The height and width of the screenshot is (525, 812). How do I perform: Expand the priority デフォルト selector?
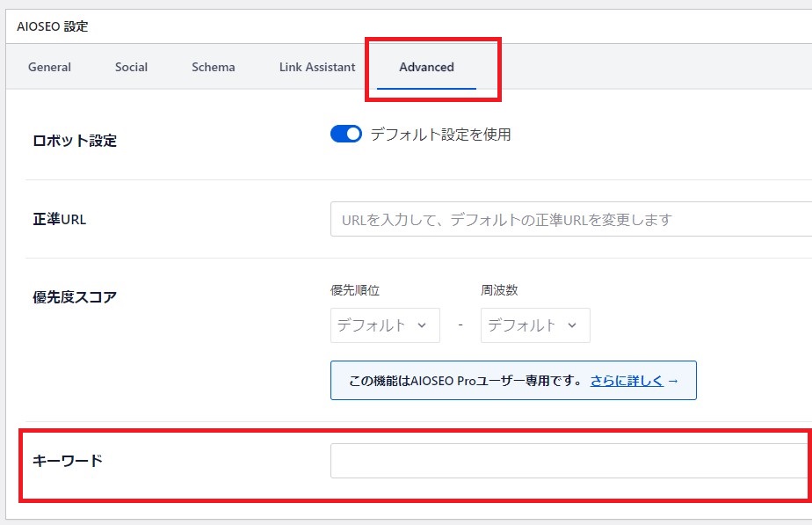click(x=384, y=324)
